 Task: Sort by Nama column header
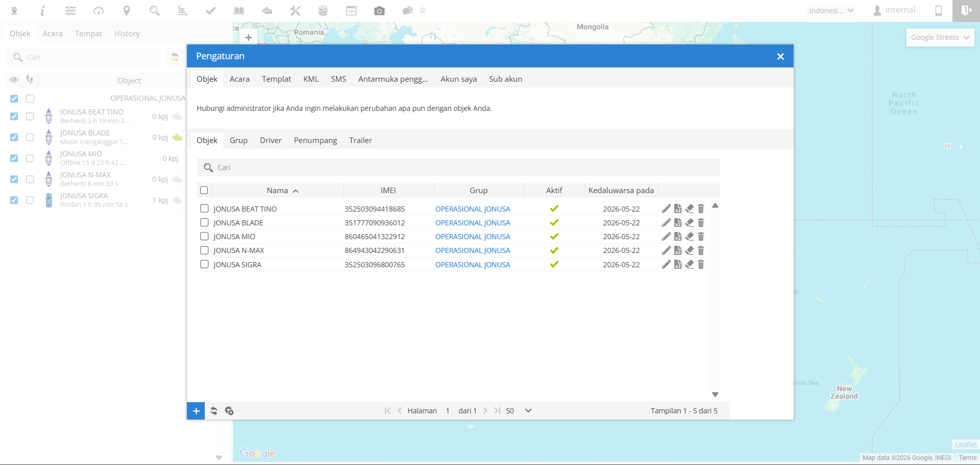tap(277, 191)
